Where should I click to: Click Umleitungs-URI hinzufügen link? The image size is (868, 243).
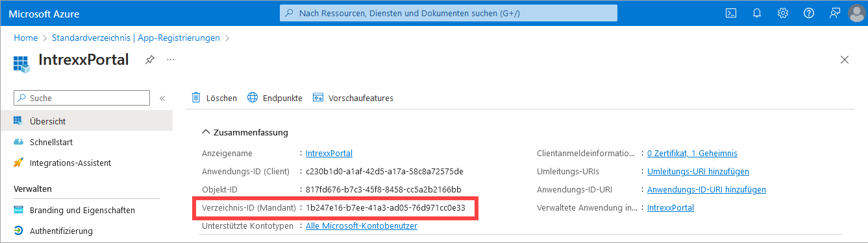[698, 172]
